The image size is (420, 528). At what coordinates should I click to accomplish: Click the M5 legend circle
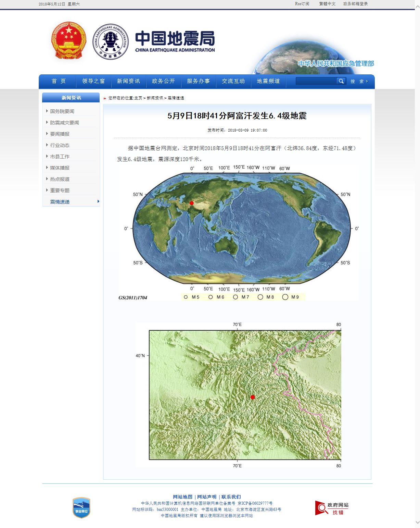click(x=186, y=297)
